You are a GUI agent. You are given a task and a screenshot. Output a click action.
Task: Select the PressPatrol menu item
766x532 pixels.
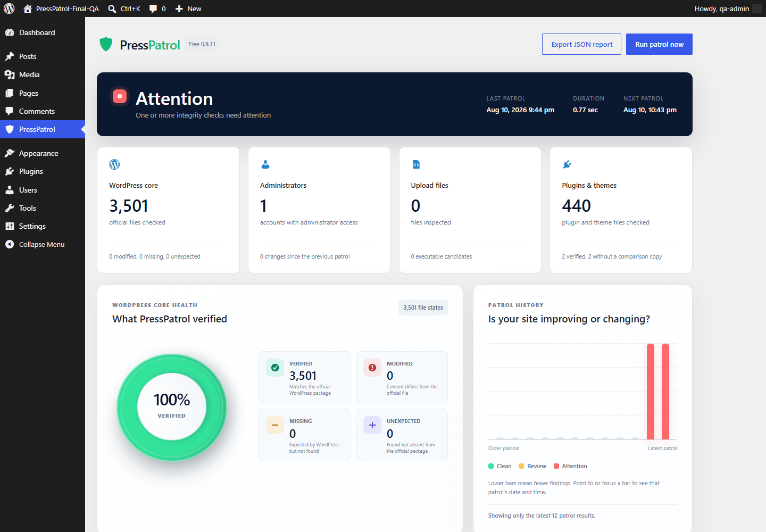(43, 129)
